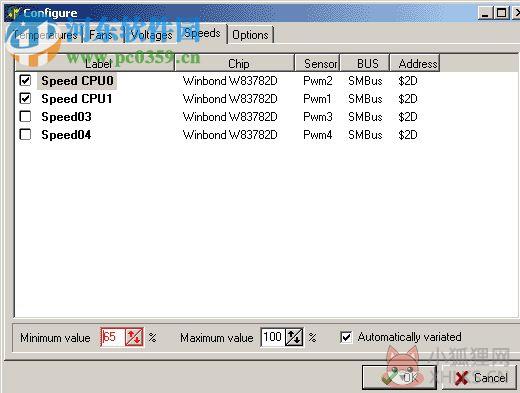Switch to the Options tab
The height and width of the screenshot is (393, 520).
[250, 35]
